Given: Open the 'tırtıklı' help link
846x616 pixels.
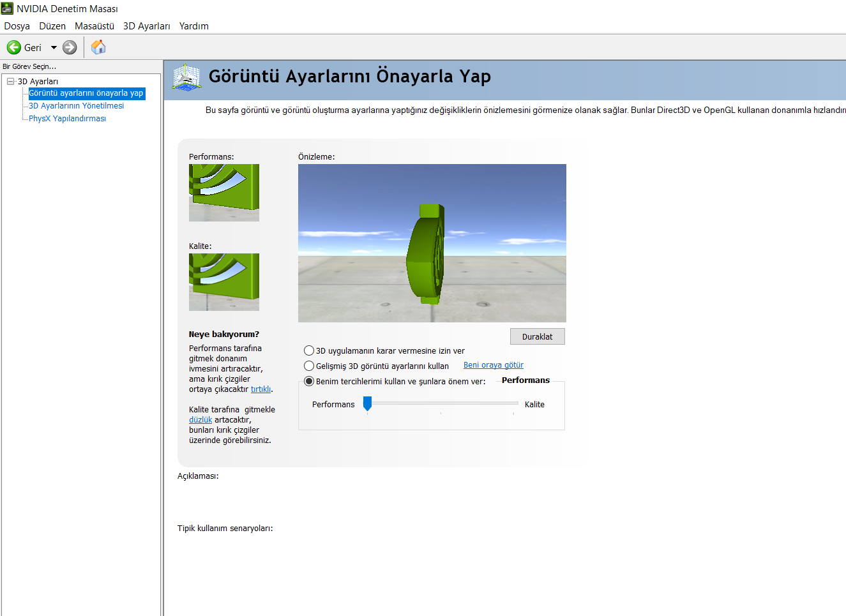Looking at the screenshot, I should 261,389.
